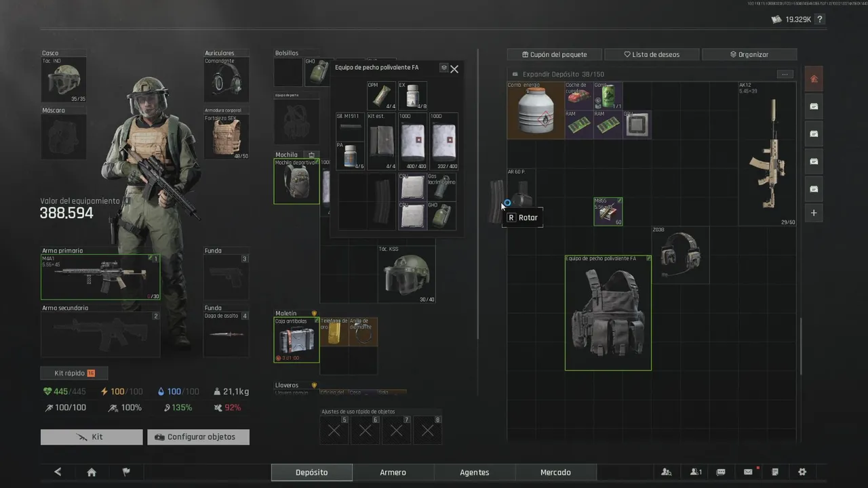This screenshot has height=488, width=868.
Task: Select the first RAM item in stash
Action: (x=579, y=125)
